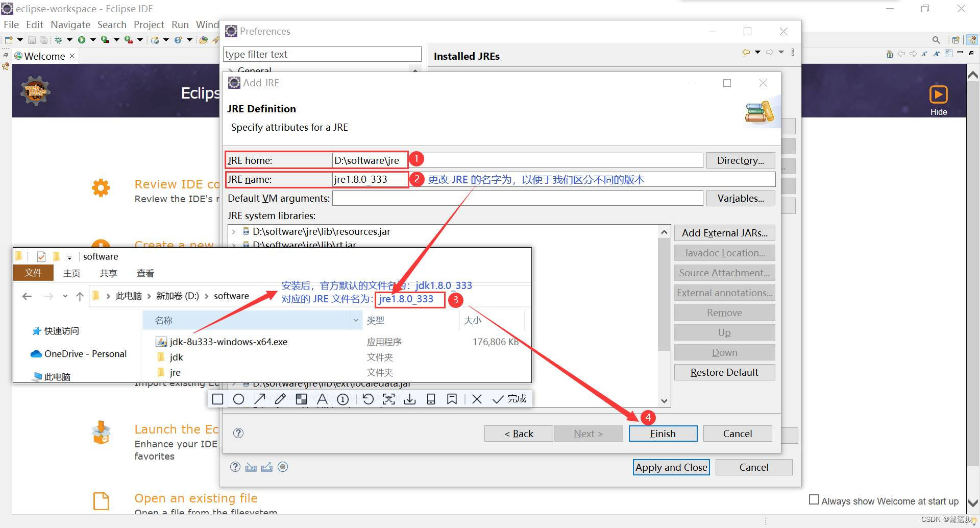980x528 pixels.
Task: Click jdk-8u333-windows-x64.exe file
Action: [228, 342]
